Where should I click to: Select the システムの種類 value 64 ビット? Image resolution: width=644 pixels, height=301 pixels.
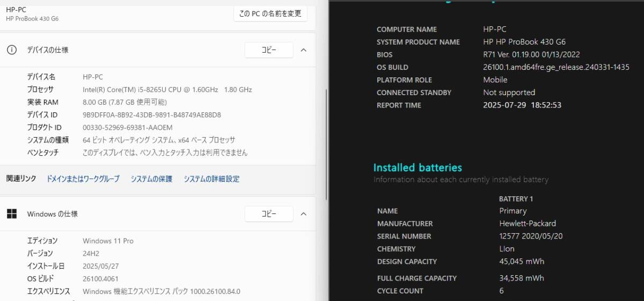coord(159,140)
